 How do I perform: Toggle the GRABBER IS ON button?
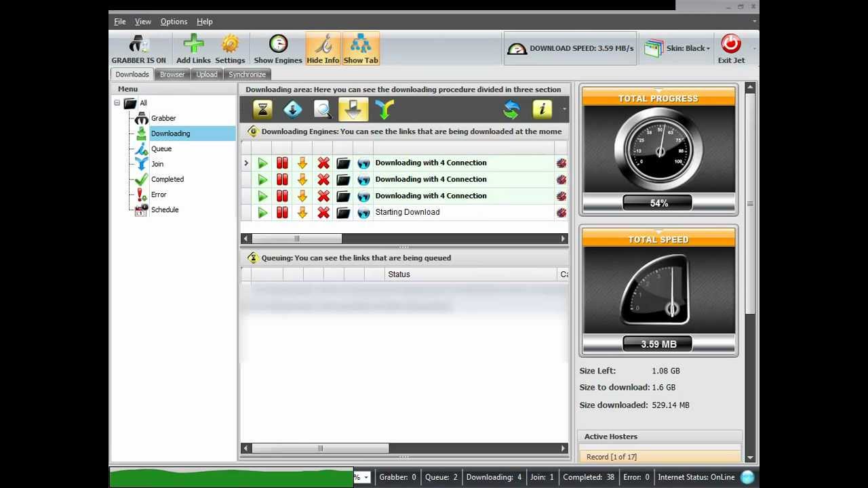138,49
